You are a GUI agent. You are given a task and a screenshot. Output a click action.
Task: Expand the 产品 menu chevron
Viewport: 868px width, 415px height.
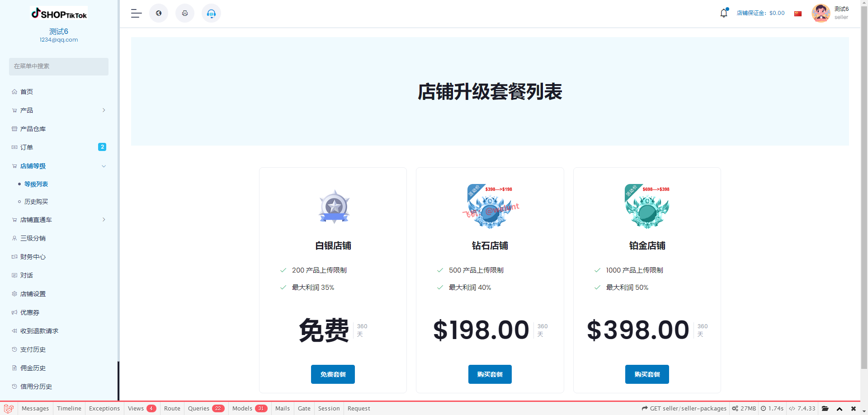coord(104,110)
